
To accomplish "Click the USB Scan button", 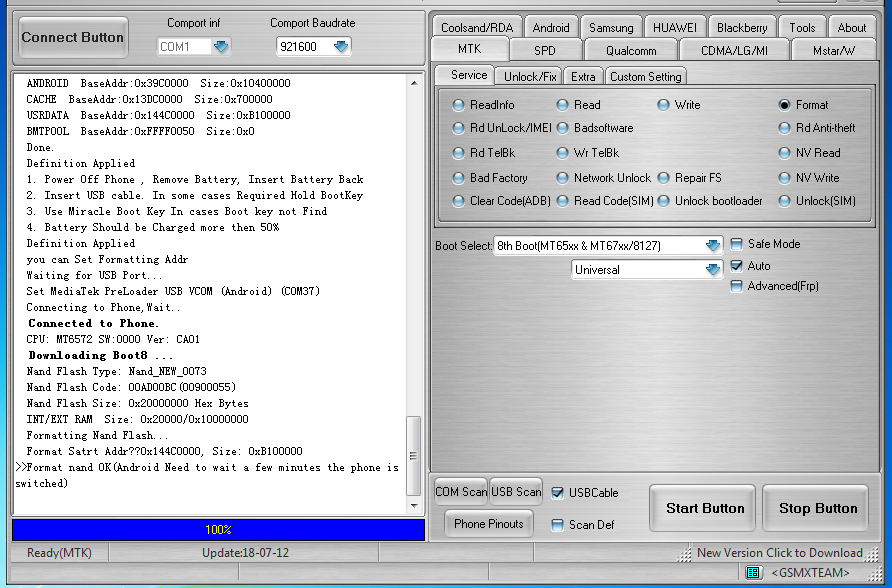I will coord(515,491).
